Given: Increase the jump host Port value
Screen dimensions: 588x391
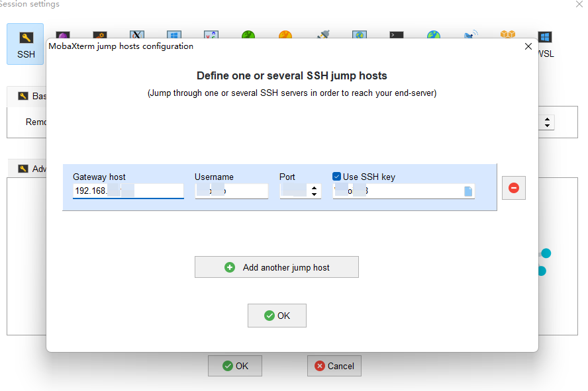Looking at the screenshot, I should (315, 188).
